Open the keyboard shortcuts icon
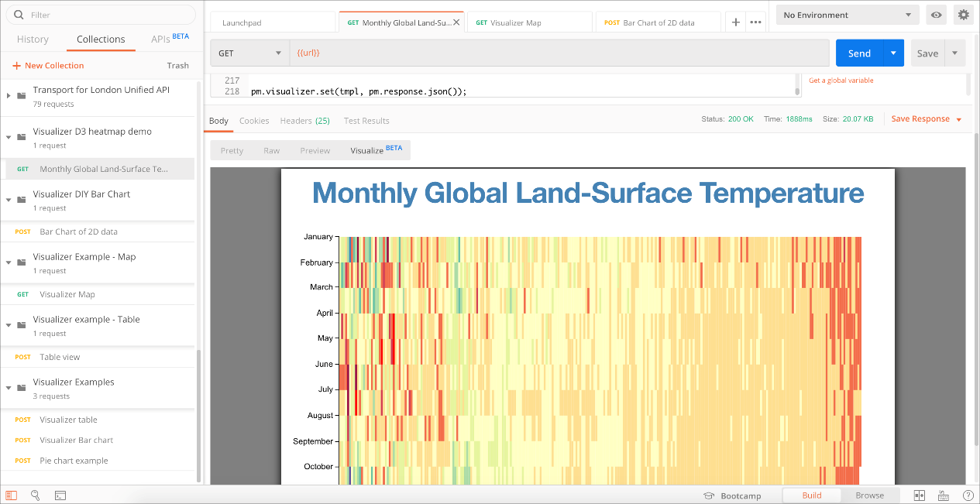 click(x=944, y=495)
